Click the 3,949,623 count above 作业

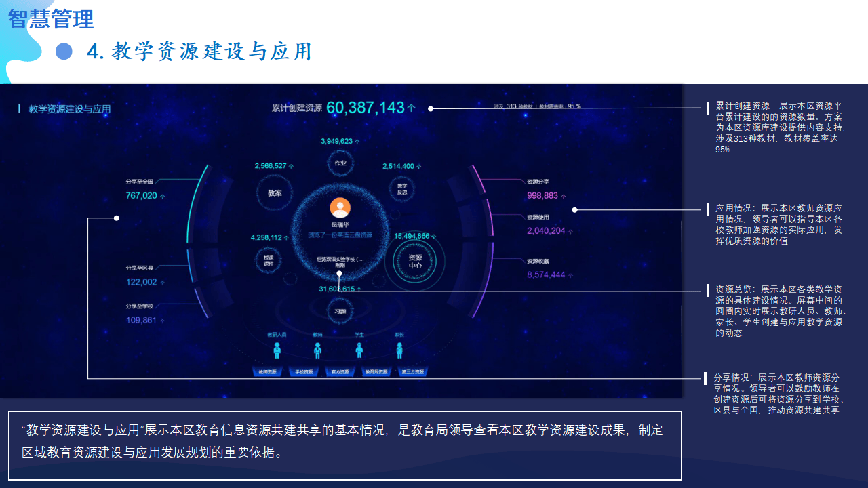[337, 141]
